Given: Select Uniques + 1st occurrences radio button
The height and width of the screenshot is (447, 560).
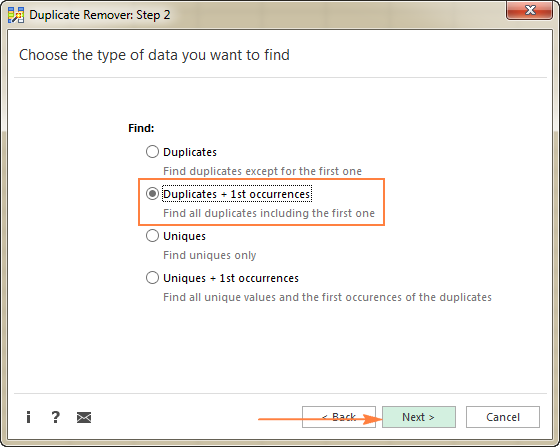Looking at the screenshot, I should 152,278.
